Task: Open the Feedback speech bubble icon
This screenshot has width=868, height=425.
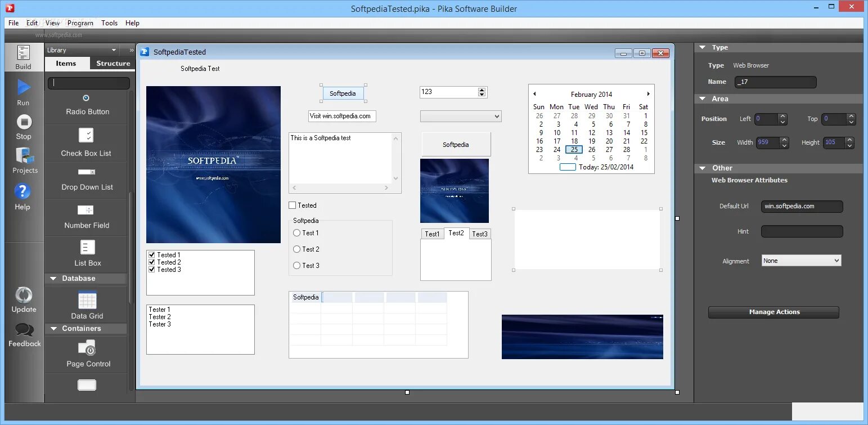Action: (x=24, y=330)
